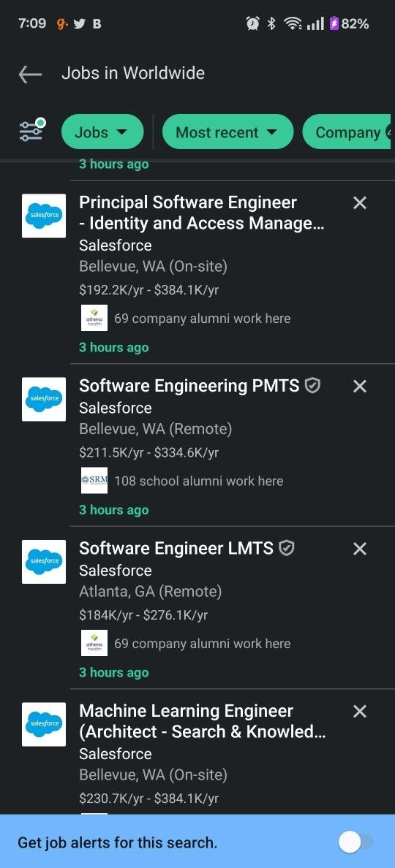This screenshot has width=395, height=868.
Task: Open Software Engineer LMTS job posting
Action: point(176,548)
